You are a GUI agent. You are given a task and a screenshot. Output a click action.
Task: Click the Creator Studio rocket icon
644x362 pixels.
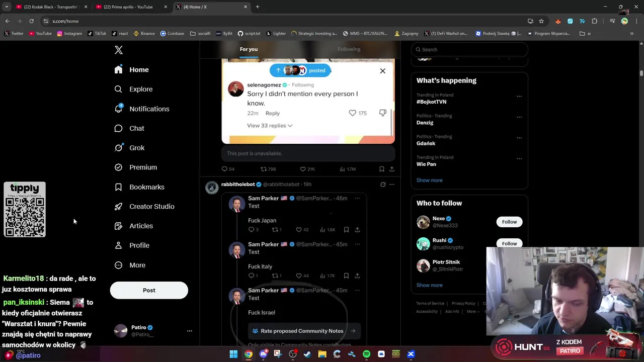[x=118, y=207]
